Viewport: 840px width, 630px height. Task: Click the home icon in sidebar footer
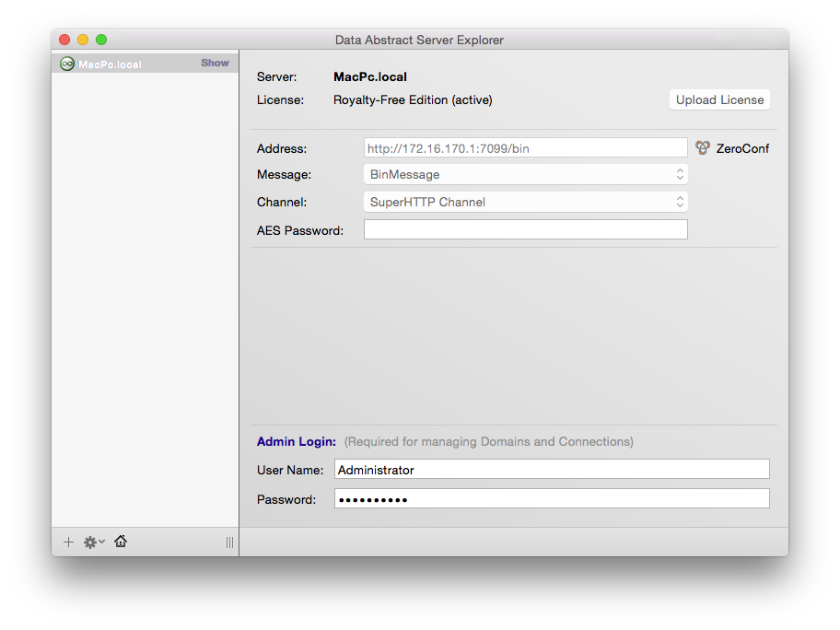[121, 541]
